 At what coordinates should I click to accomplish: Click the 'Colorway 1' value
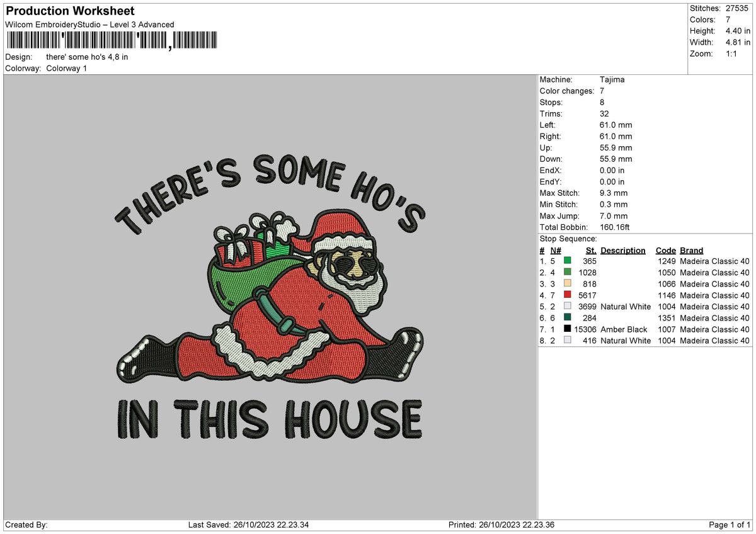67,68
